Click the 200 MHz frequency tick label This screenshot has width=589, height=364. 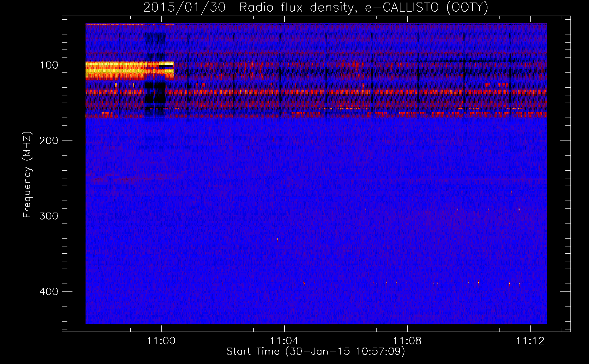(x=49, y=141)
